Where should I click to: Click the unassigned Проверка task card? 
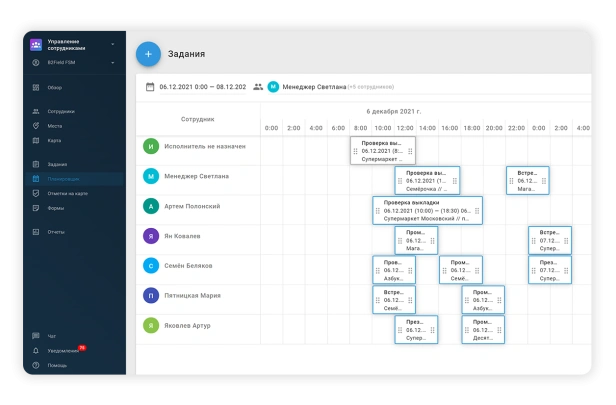coord(383,151)
